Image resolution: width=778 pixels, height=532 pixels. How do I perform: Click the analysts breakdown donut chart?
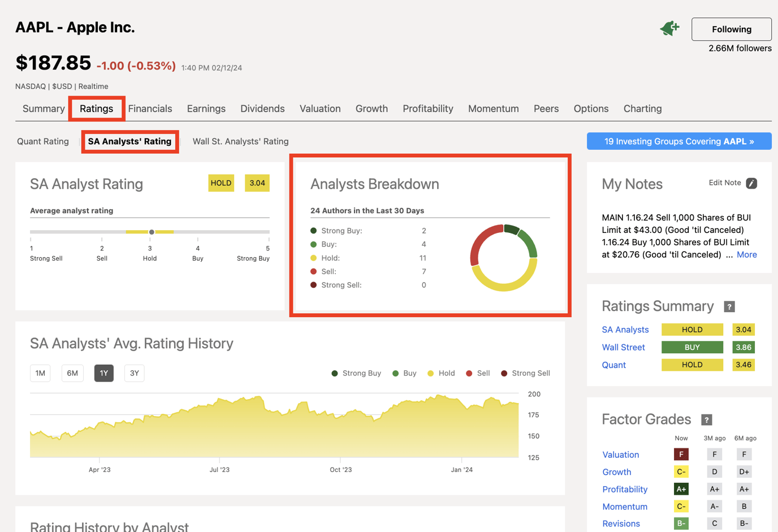point(504,258)
